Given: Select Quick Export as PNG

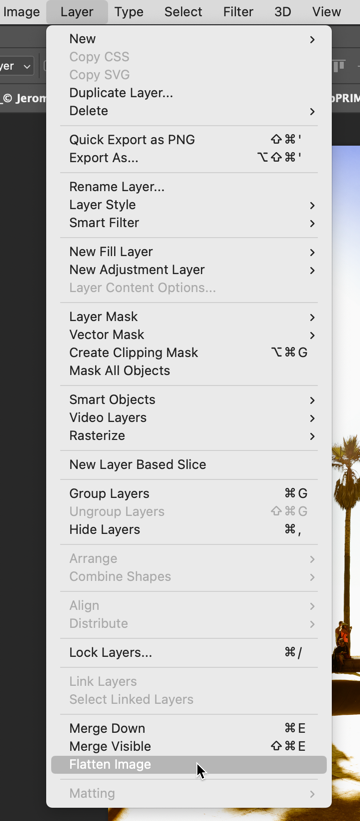Looking at the screenshot, I should (189, 140).
